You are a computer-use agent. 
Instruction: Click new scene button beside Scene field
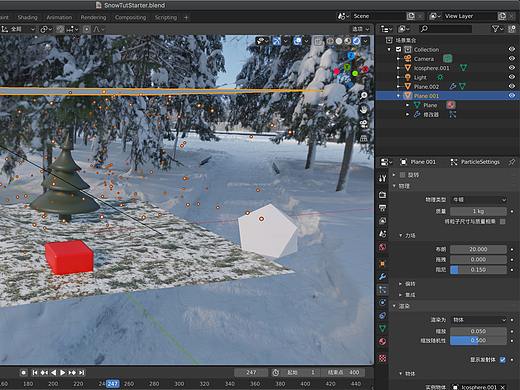411,16
